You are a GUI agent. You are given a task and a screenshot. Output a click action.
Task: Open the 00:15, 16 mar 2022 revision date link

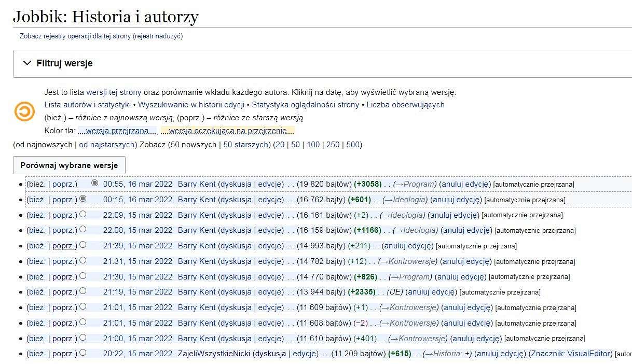[x=138, y=200]
